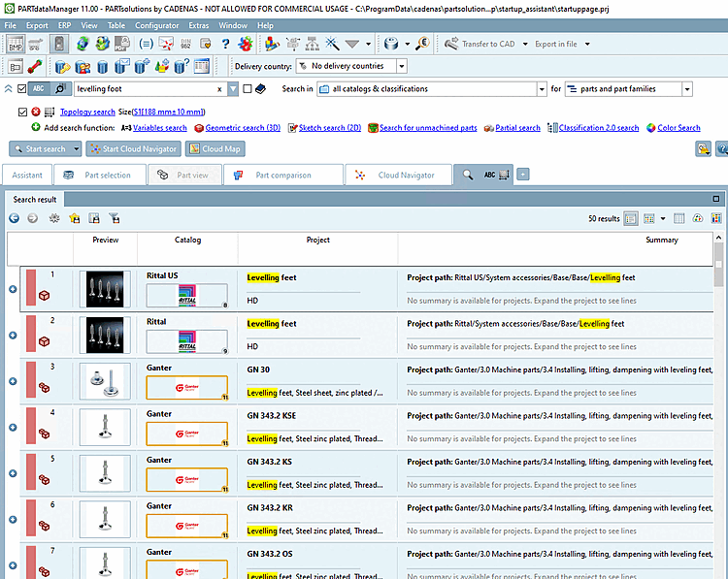This screenshot has height=579, width=728.
Task: Uncheck the Topology search checkbox
Action: (22, 113)
